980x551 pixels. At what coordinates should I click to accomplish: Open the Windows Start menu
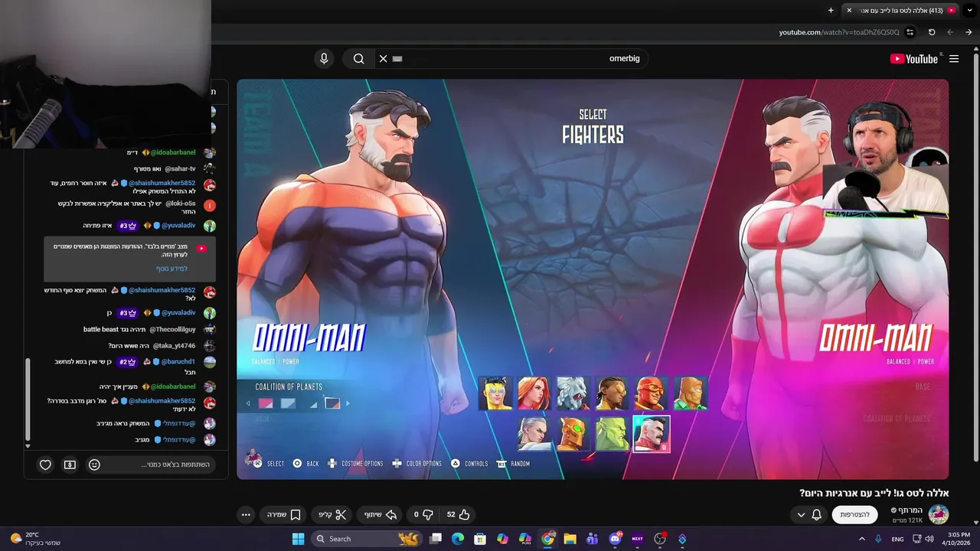(x=299, y=539)
